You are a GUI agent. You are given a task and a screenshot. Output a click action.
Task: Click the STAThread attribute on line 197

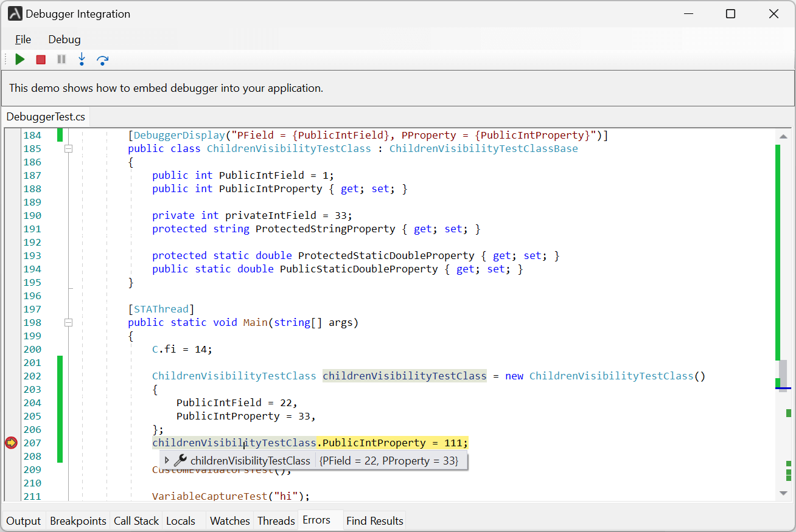coord(161,309)
